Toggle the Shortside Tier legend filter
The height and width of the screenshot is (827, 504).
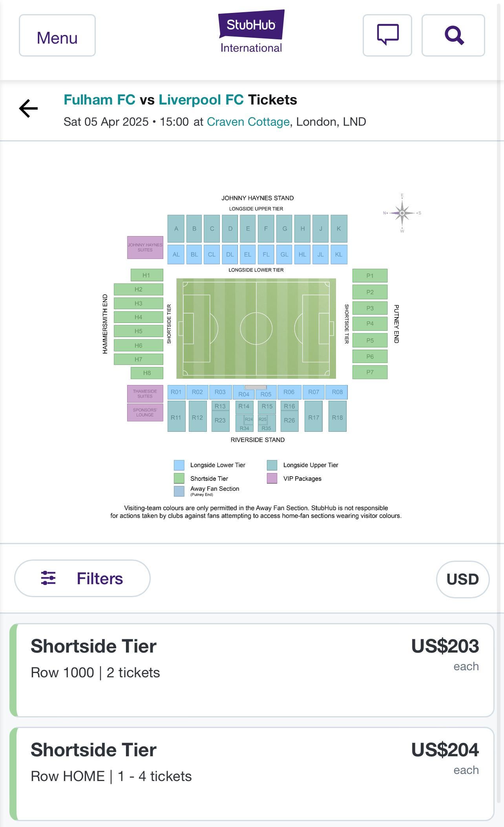click(x=179, y=478)
